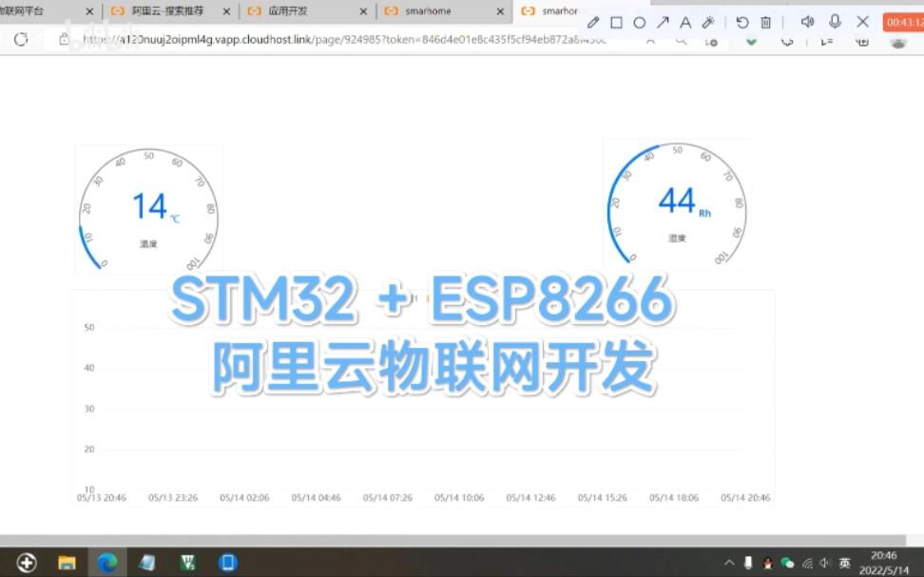Click the 05/14 15:26 chart axis label
The width and height of the screenshot is (924, 577).
click(603, 498)
